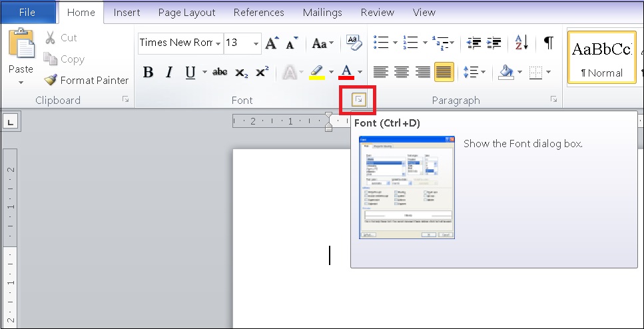The height and width of the screenshot is (329, 644).
Task: Align text right
Action: tap(423, 73)
